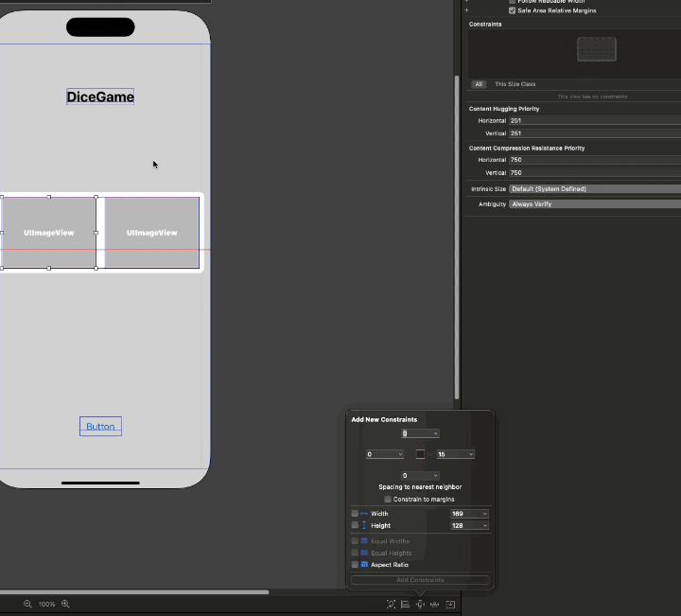Open the bottom spacing value dropdown
The image size is (681, 616).
point(435,476)
